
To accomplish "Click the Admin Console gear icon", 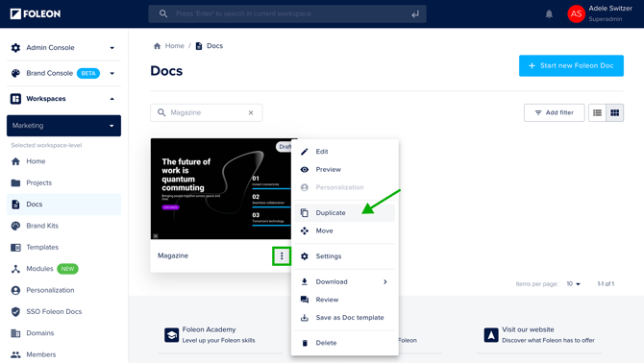I will click(15, 48).
